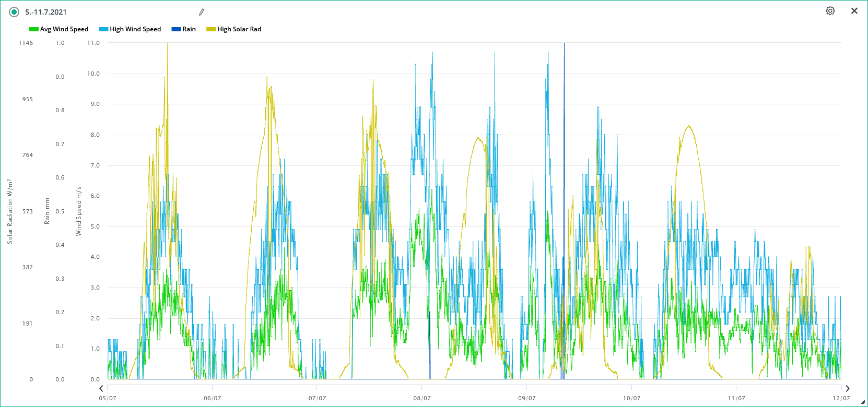
Task: Click the yellow High Solar Rad swatch
Action: 211,29
